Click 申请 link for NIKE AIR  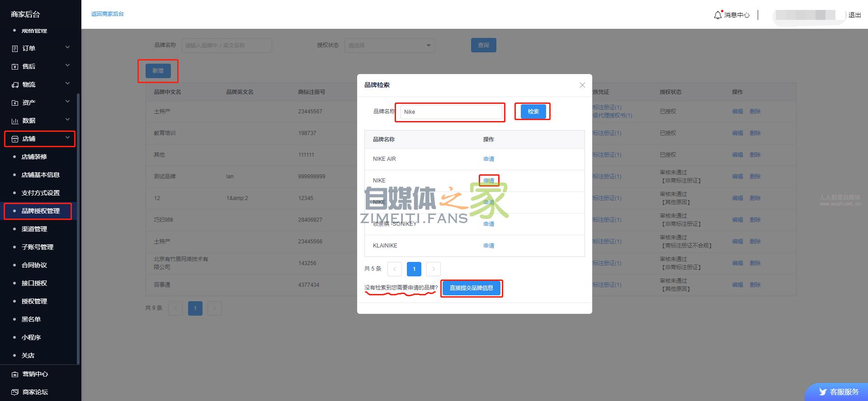[x=488, y=159]
